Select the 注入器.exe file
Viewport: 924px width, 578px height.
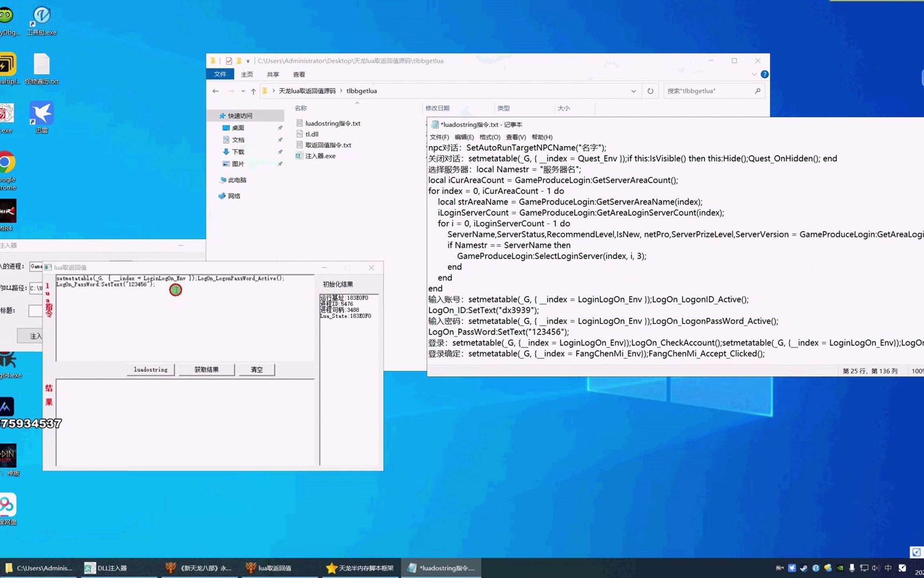pyautogui.click(x=320, y=156)
